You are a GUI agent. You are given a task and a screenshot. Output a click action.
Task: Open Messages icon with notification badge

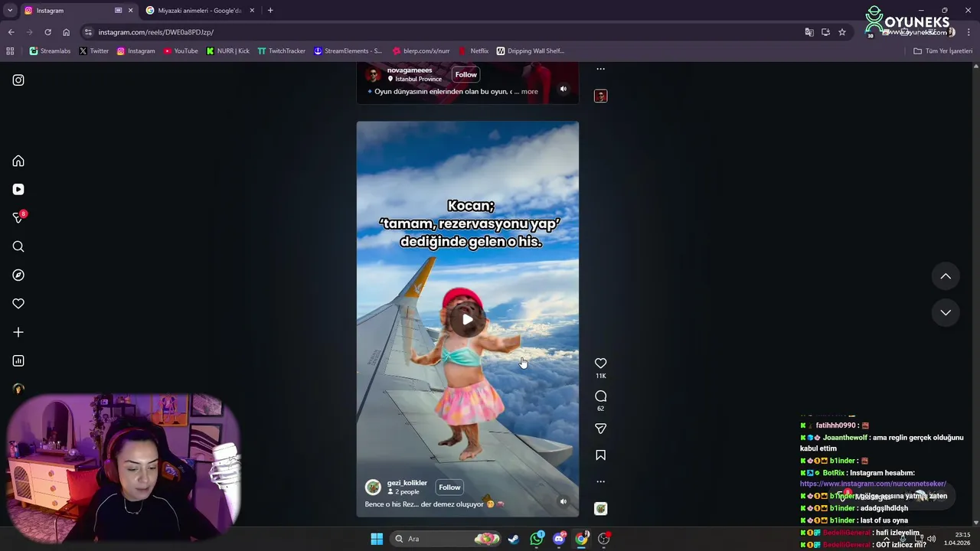click(x=18, y=218)
